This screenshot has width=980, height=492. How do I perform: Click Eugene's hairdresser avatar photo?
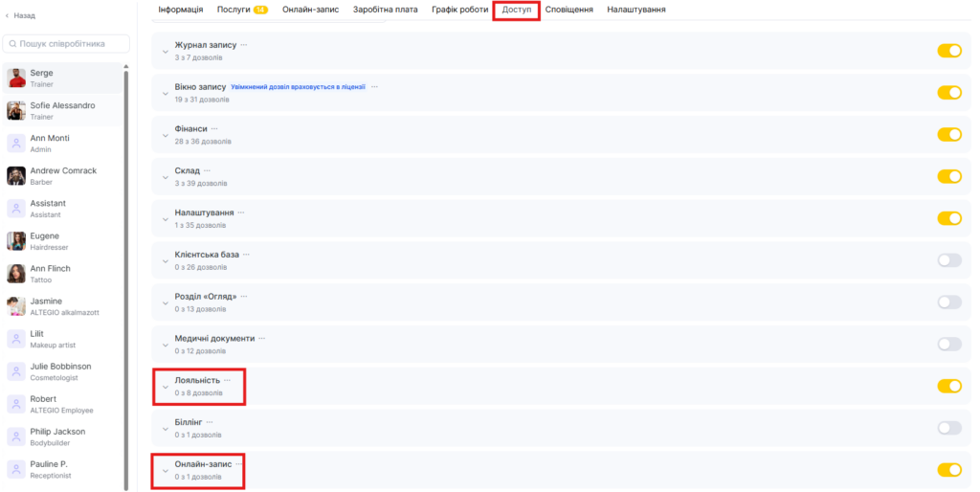point(16,240)
